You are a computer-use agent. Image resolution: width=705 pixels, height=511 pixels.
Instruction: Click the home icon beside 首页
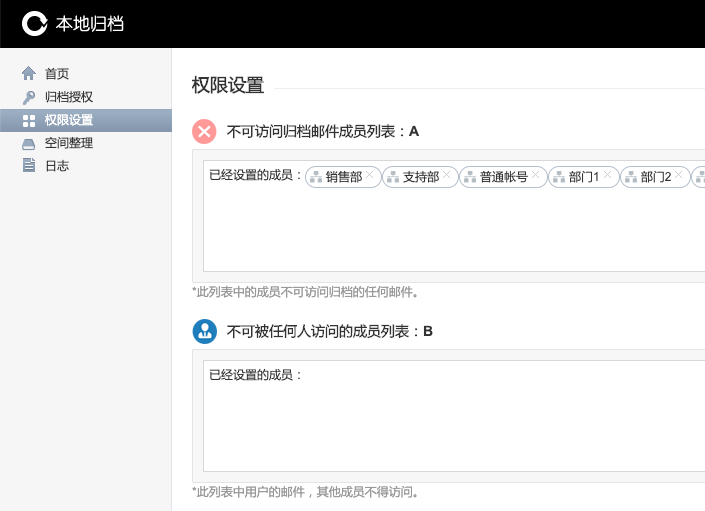28,73
